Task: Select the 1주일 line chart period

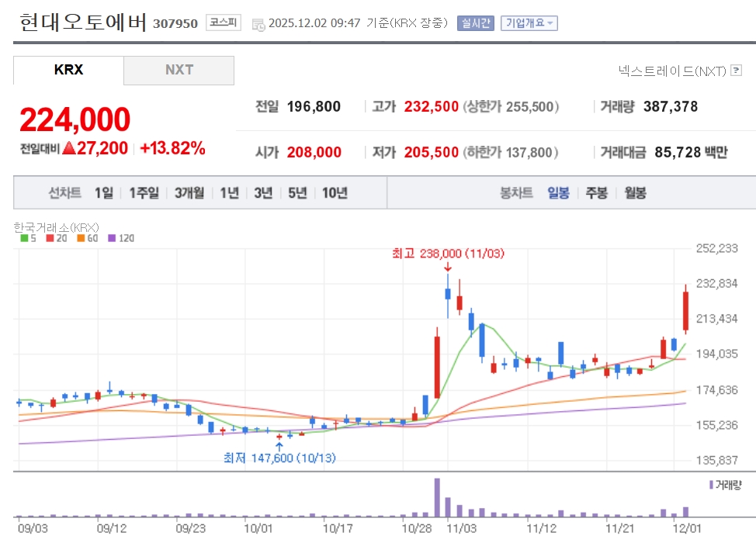Action: tap(144, 193)
